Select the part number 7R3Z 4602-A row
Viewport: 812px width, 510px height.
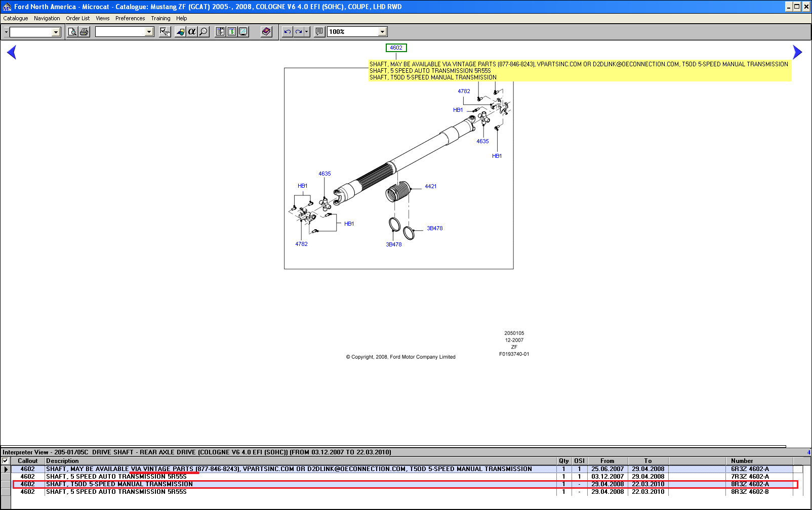407,477
